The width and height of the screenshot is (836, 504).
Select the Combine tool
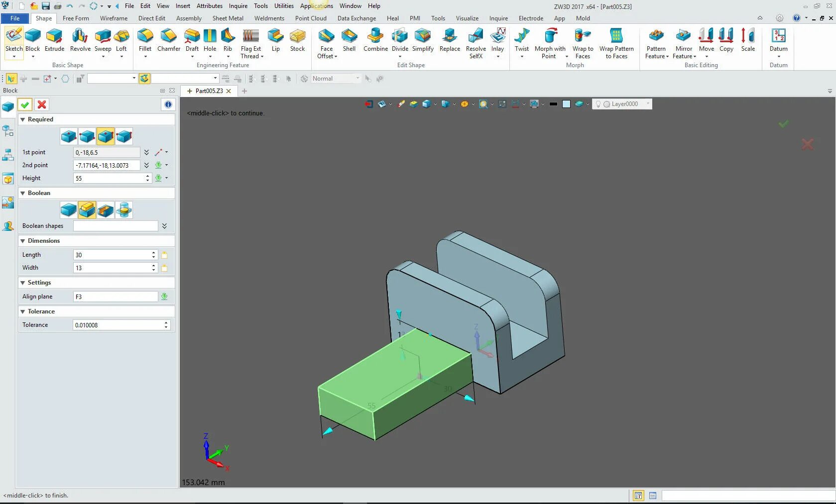tap(375, 40)
